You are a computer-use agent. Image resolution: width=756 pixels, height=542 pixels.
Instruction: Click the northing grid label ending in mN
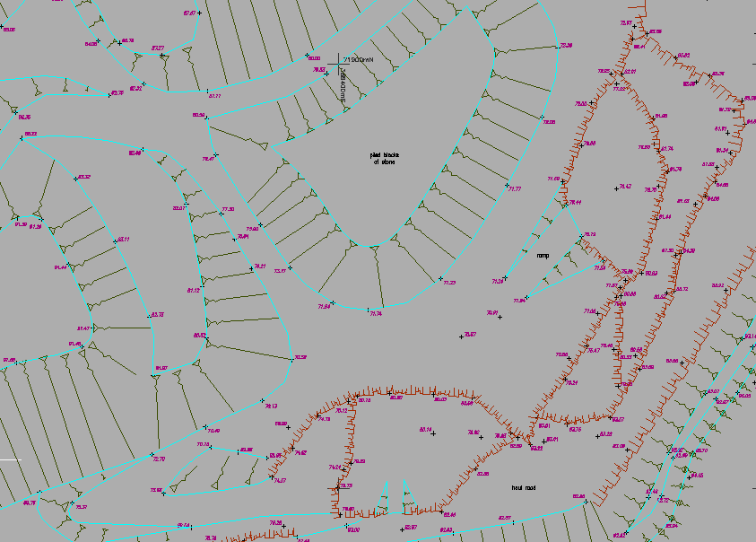pos(358,60)
